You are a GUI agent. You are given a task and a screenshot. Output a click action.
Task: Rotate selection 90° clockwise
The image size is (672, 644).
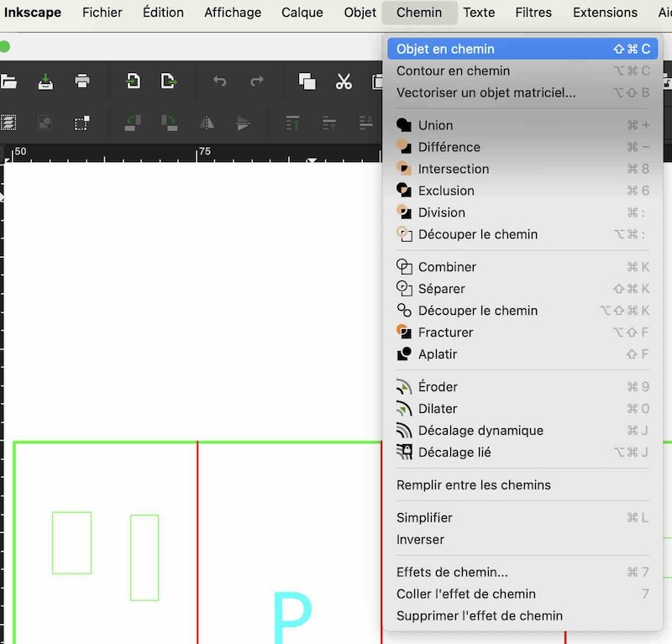click(x=170, y=123)
